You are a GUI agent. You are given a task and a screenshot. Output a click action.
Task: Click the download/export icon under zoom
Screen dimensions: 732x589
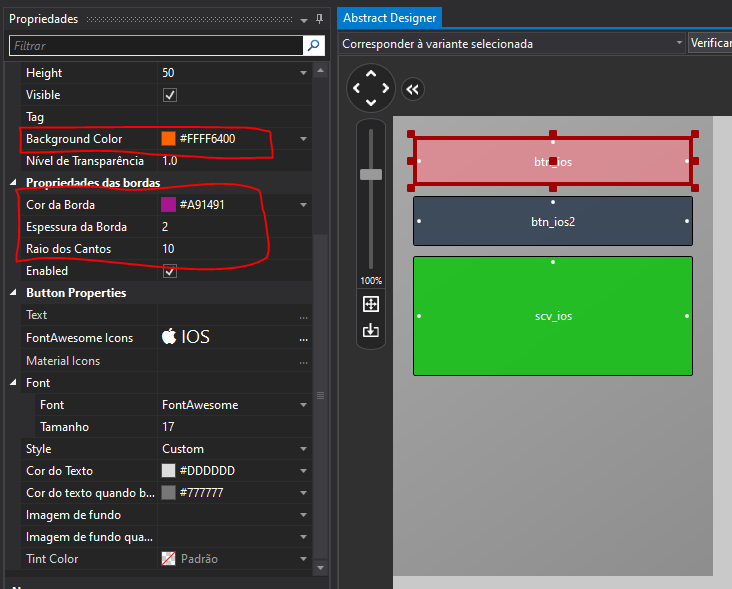(x=371, y=330)
